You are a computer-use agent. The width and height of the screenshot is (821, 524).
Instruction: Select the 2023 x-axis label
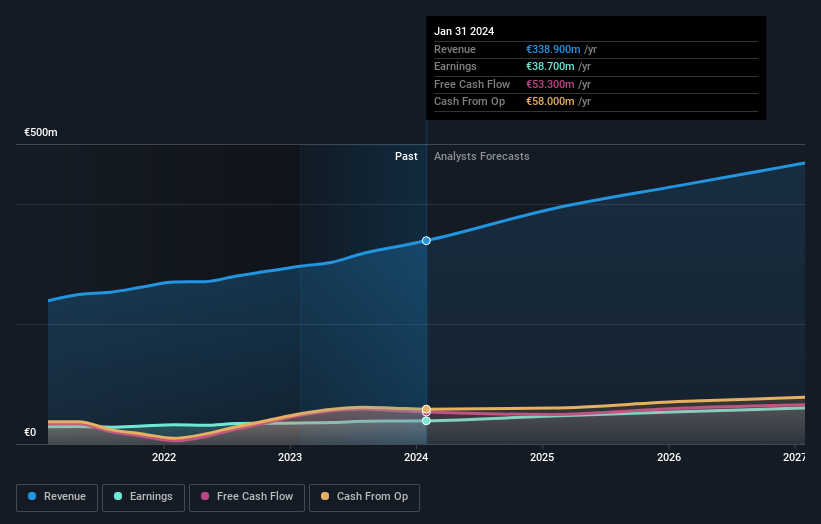click(290, 458)
